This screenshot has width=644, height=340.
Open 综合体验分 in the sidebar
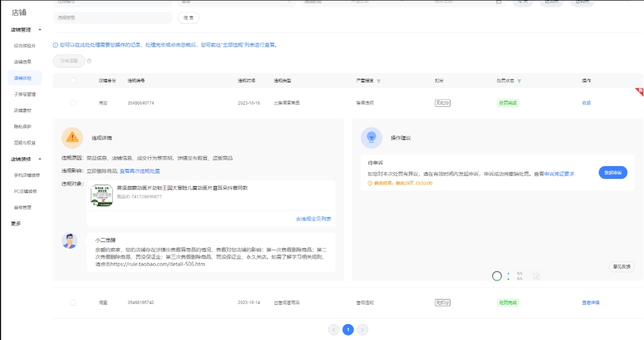click(24, 45)
